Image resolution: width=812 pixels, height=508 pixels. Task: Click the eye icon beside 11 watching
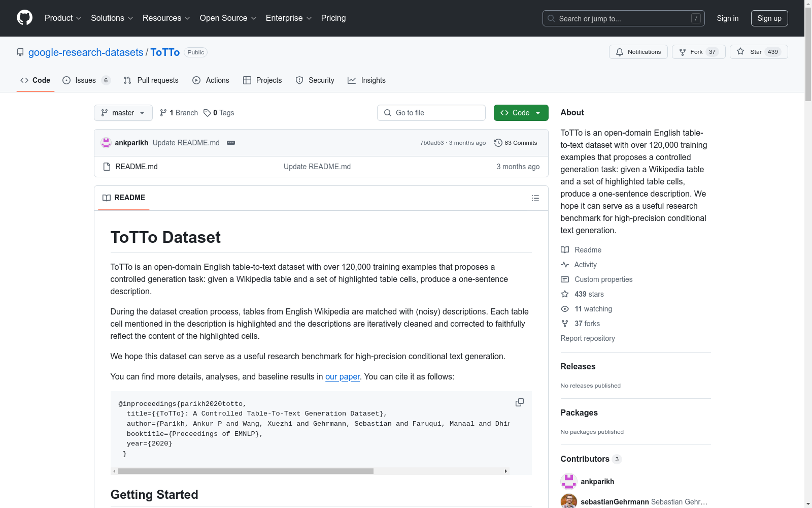[565, 309]
